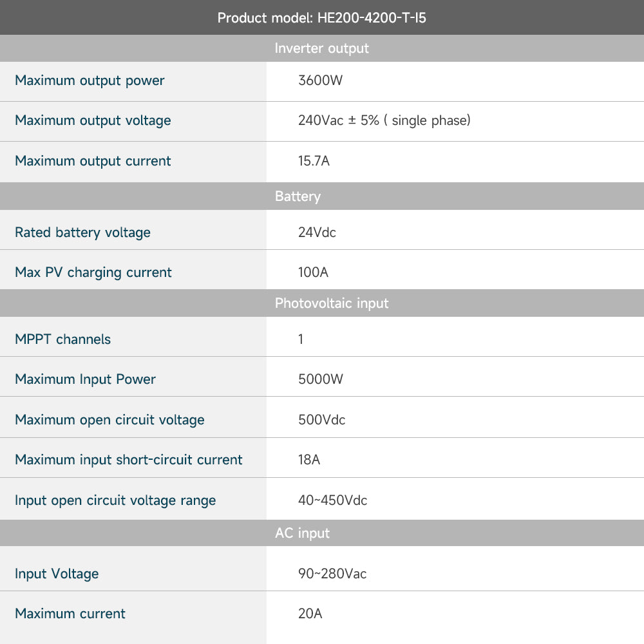Select the 100A charging current value
The image size is (644, 644).
click(312, 272)
